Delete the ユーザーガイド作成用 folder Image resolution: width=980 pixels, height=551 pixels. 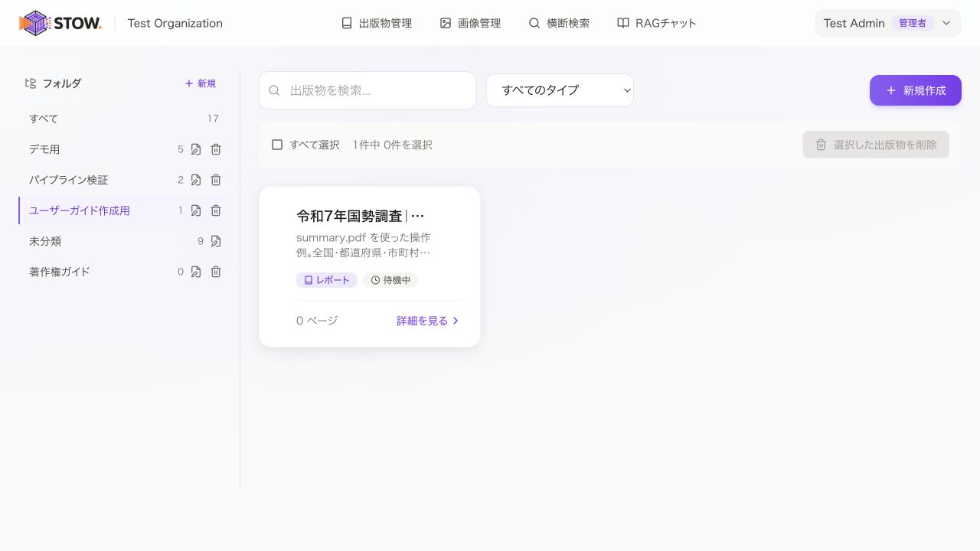click(x=216, y=210)
